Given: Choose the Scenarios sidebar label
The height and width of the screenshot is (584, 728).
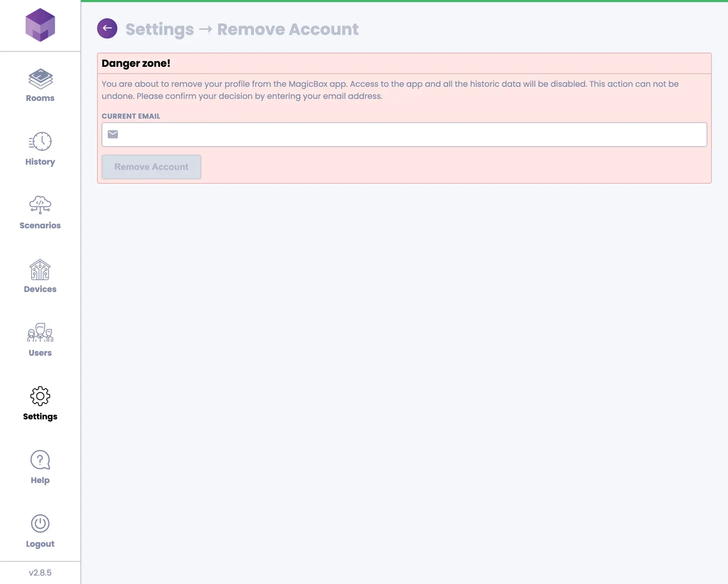Looking at the screenshot, I should point(40,226).
